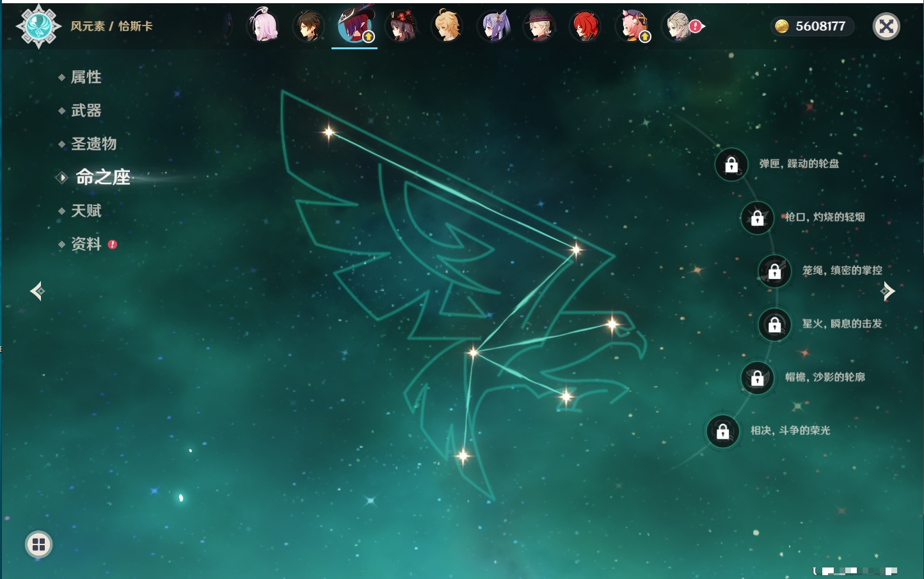924x579 pixels.
Task: Open the 圣遗物 artifacts section
Action: 93,144
